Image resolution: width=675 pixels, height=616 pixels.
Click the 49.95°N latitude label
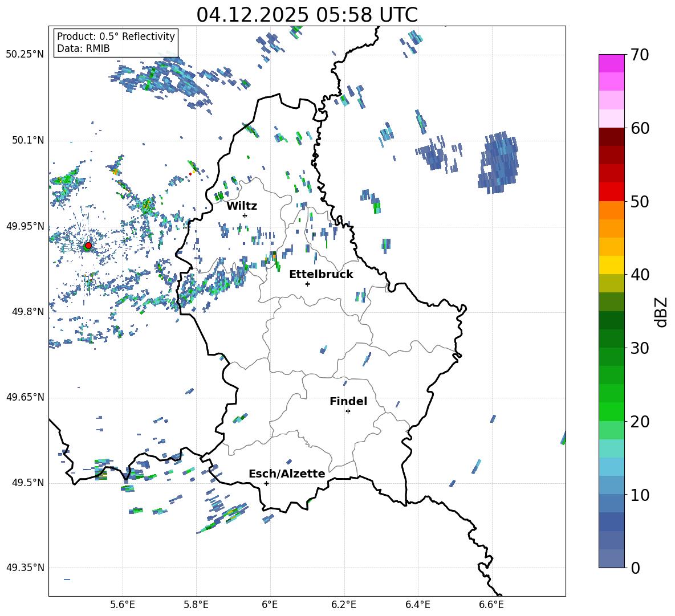tap(25, 226)
